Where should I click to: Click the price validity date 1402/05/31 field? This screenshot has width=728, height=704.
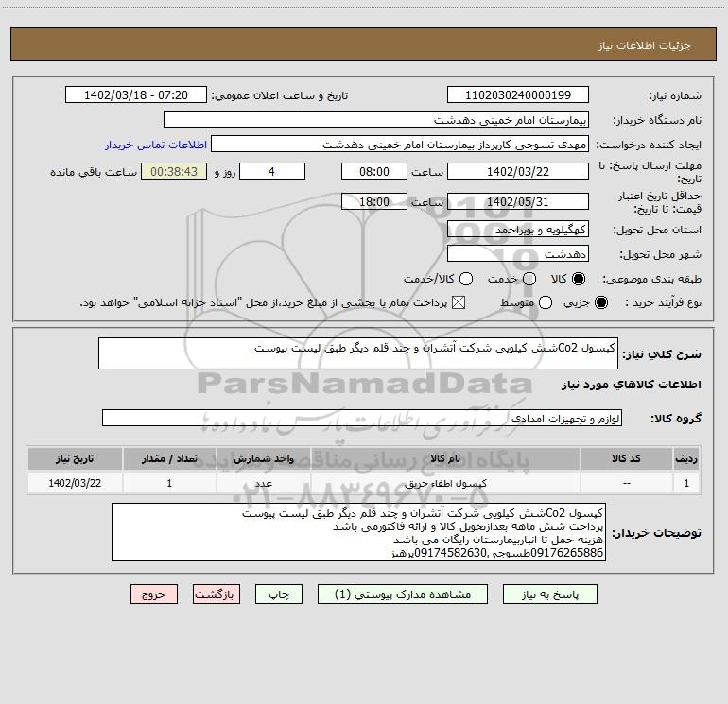(518, 201)
